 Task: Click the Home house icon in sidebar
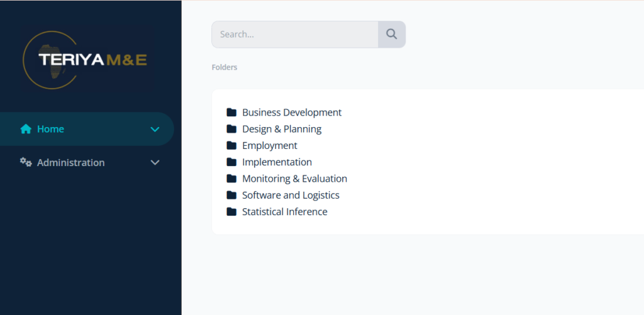point(26,129)
